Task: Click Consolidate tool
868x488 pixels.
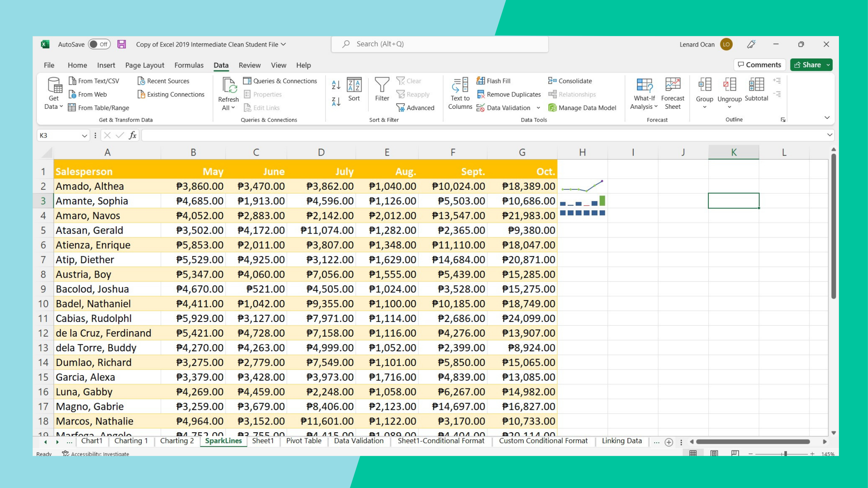Action: [x=570, y=81]
